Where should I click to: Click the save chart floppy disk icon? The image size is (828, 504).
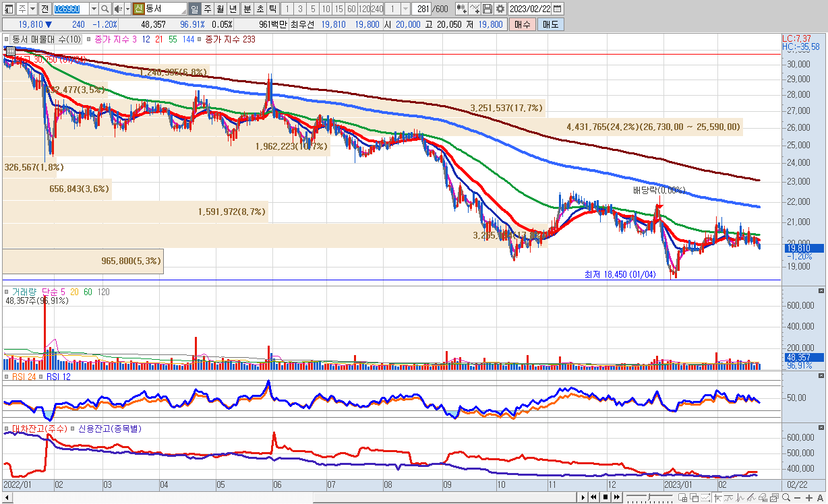[487, 9]
